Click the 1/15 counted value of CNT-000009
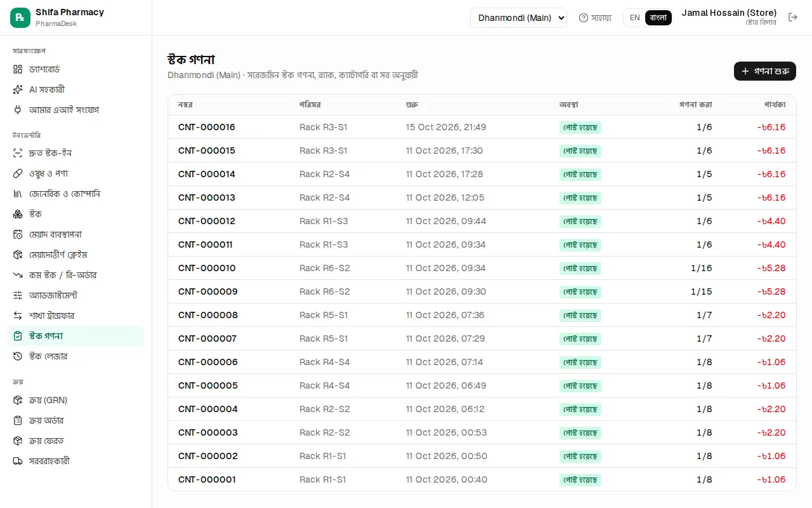The width and height of the screenshot is (812, 508). tap(702, 291)
